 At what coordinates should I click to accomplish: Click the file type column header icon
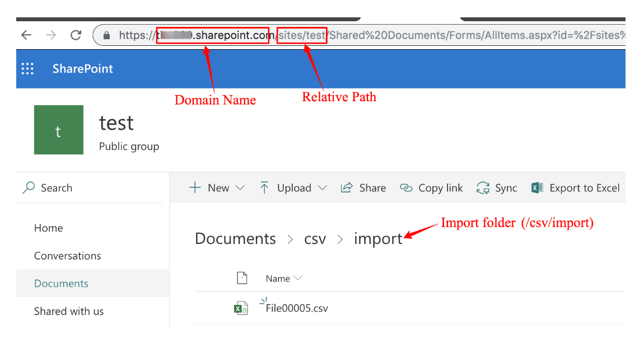tap(241, 278)
